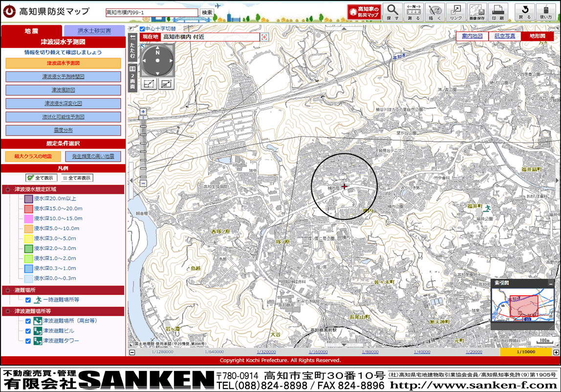Click the 液状化可能性予測図 button

(63, 117)
